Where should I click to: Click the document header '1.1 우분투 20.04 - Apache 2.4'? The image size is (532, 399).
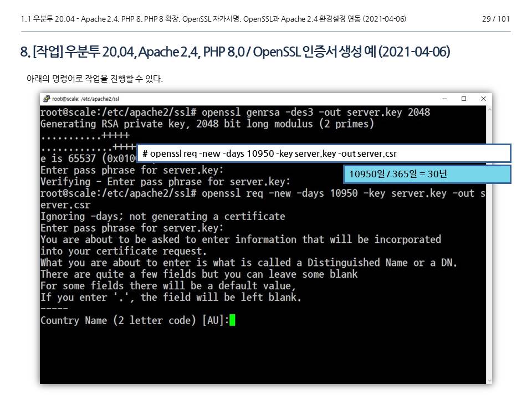coord(213,19)
